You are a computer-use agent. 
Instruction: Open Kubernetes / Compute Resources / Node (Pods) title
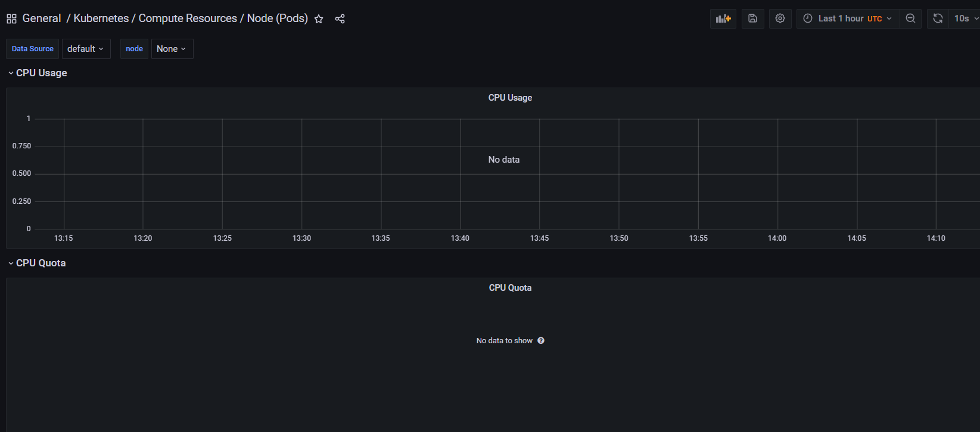click(191, 18)
